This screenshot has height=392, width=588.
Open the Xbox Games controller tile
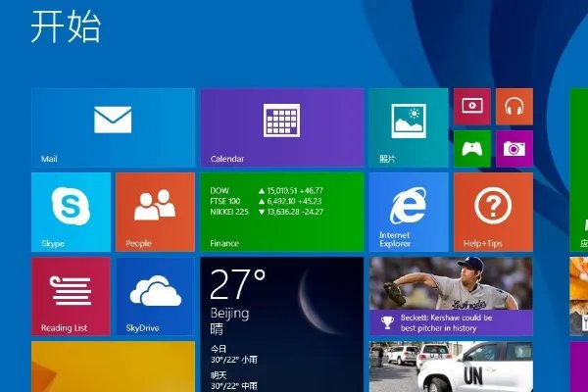[x=472, y=149]
